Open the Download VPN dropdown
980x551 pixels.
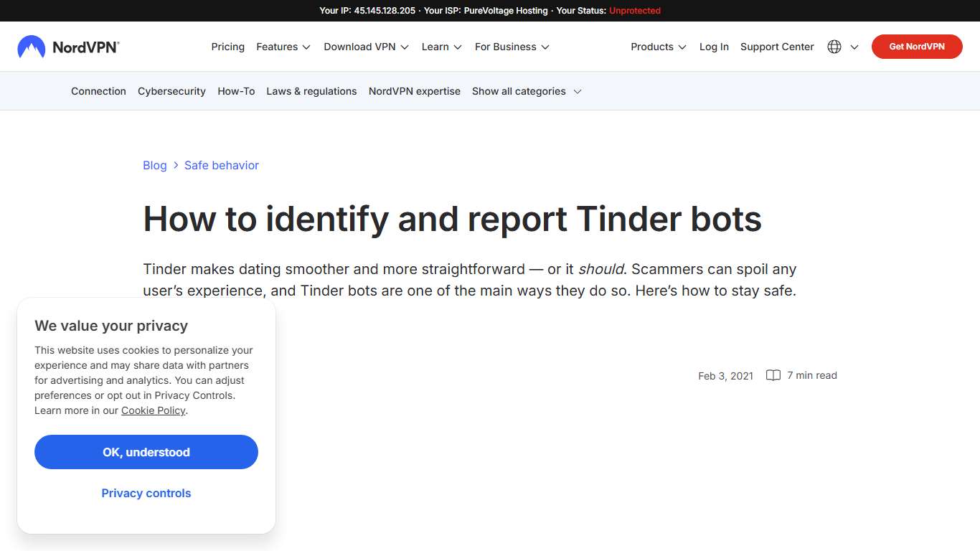[359, 47]
